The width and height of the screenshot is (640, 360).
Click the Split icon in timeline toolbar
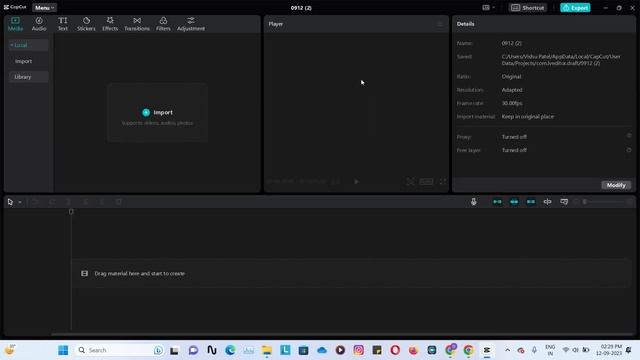(x=69, y=202)
